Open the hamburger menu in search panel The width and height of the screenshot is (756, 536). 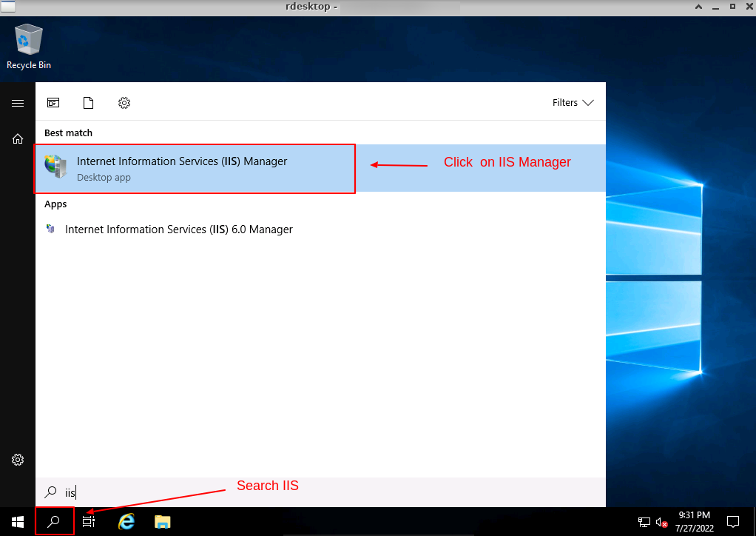pos(18,103)
